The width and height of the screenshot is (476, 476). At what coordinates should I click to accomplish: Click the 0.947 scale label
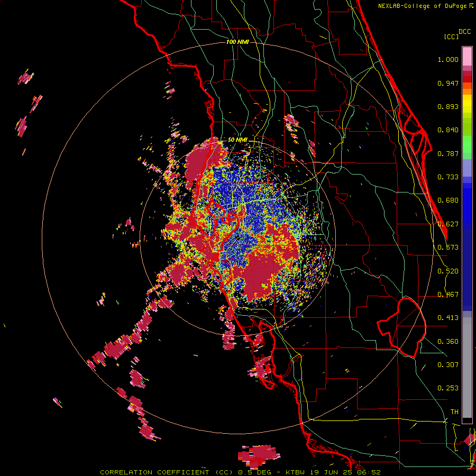click(x=448, y=83)
